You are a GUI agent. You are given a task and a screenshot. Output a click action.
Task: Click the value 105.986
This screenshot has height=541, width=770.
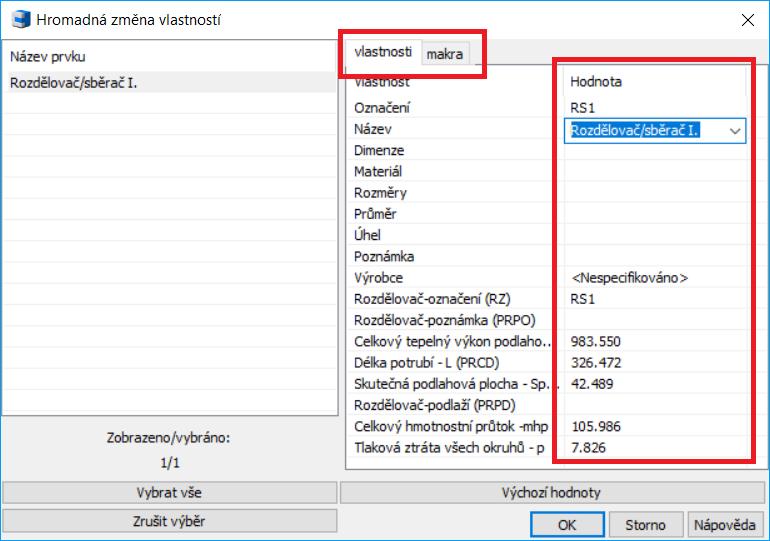[596, 427]
